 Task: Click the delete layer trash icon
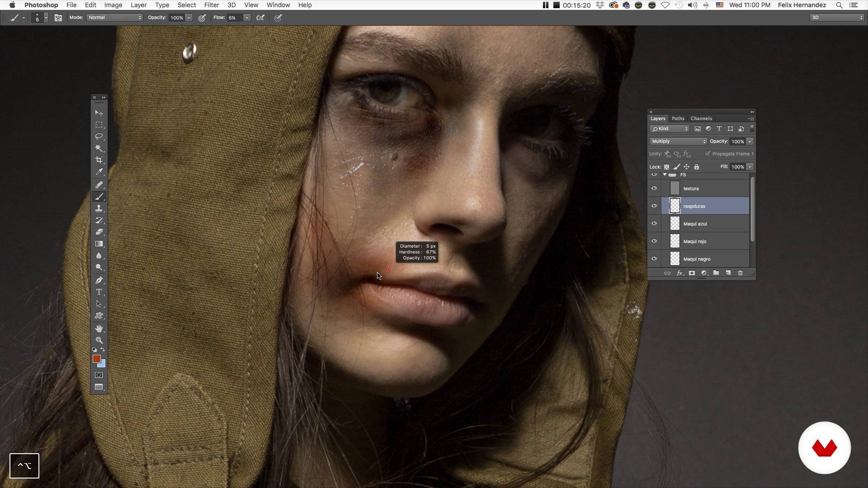740,273
